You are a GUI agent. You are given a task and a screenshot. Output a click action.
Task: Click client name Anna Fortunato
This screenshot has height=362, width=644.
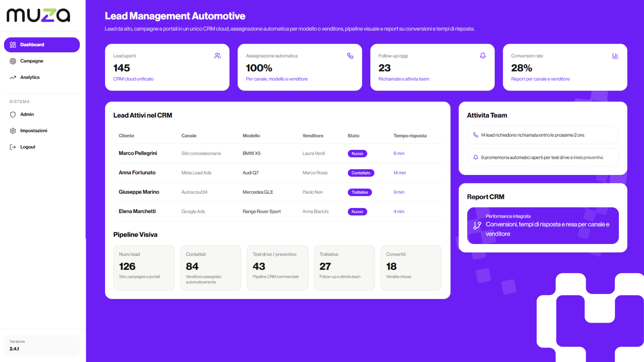pyautogui.click(x=137, y=173)
